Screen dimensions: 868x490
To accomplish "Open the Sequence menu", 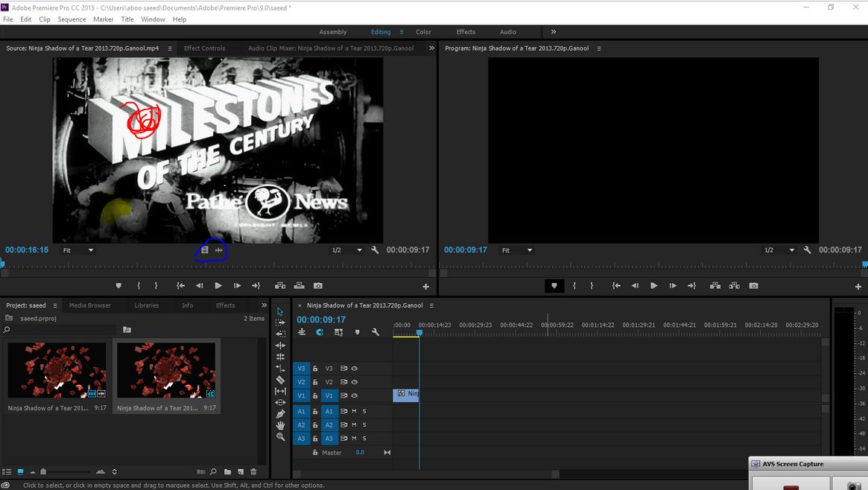I will pyautogui.click(x=72, y=19).
